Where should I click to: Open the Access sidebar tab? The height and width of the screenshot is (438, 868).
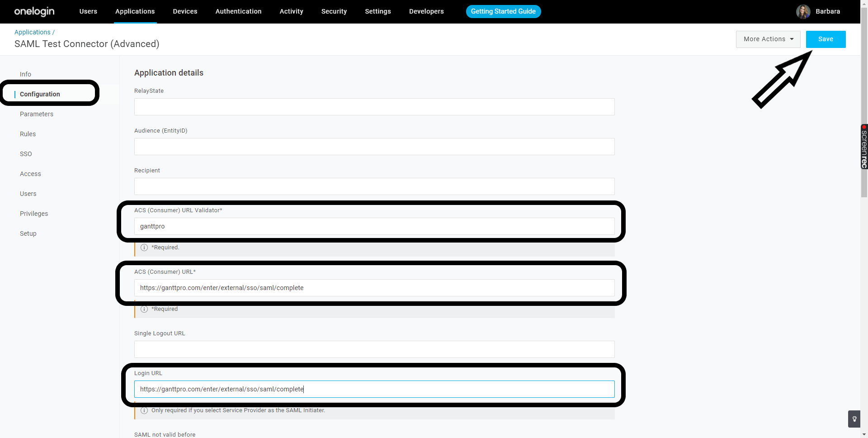pos(30,174)
